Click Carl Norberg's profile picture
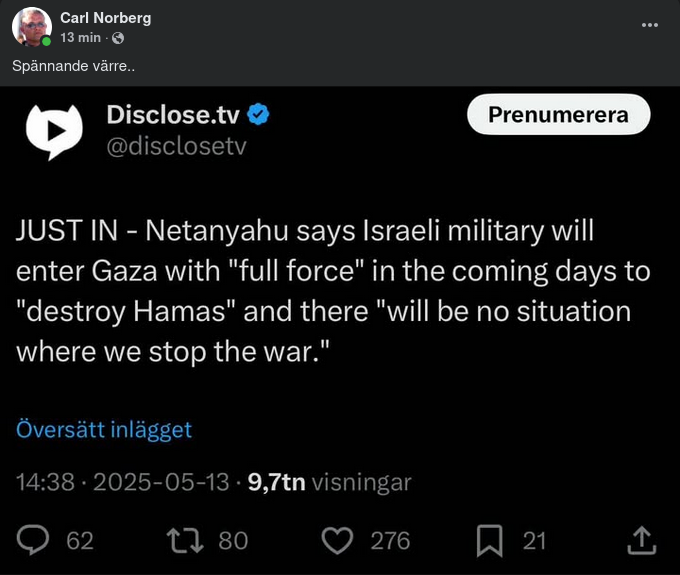Image resolution: width=680 pixels, height=575 pixels. click(32, 27)
